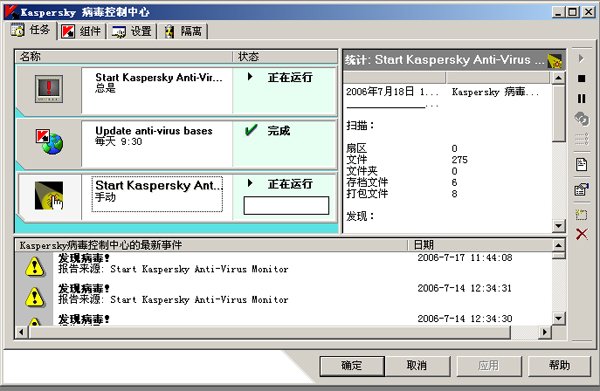Screen dimensions: 600x391
Task: Open the 隔离 tab
Action: coord(182,31)
